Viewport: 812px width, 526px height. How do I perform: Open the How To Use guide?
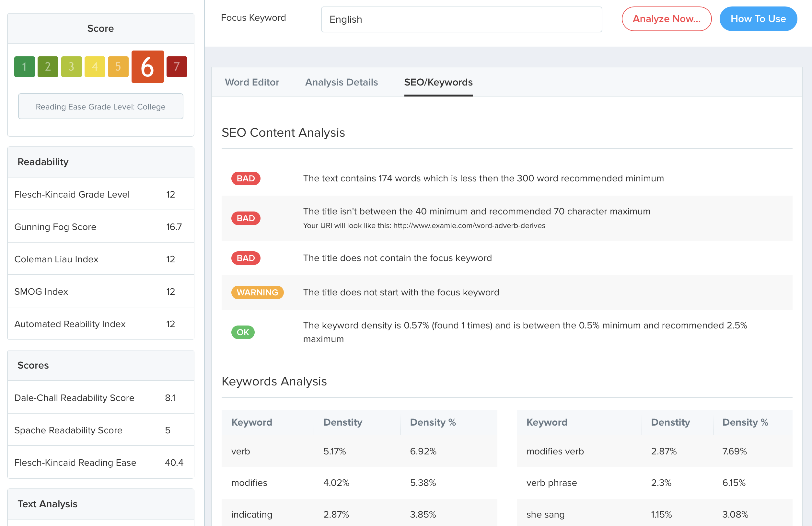[x=758, y=19]
